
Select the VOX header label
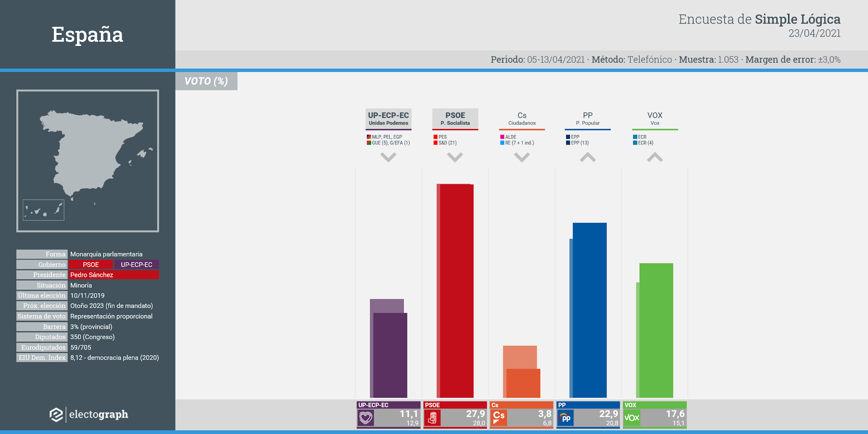pyautogui.click(x=655, y=119)
